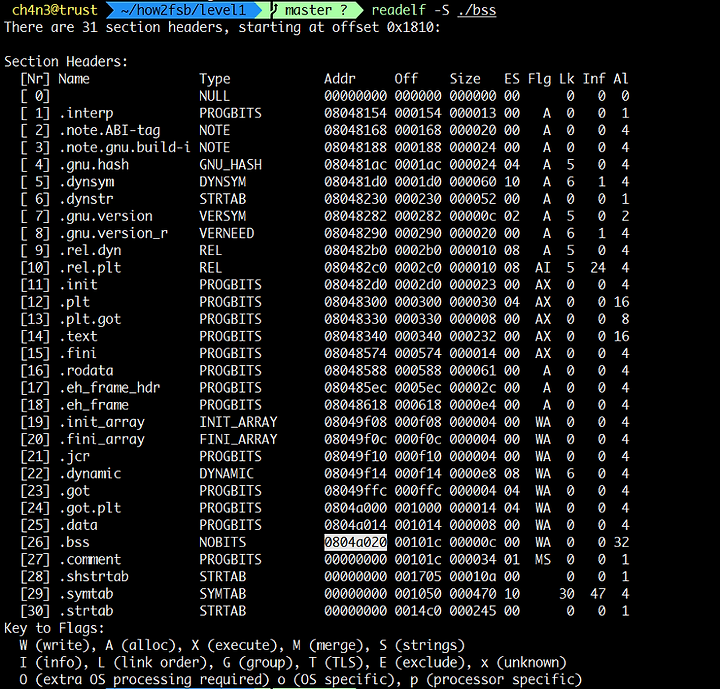Click the Flg column header
Image resolution: width=720 pixels, height=689 pixels.
(x=539, y=79)
